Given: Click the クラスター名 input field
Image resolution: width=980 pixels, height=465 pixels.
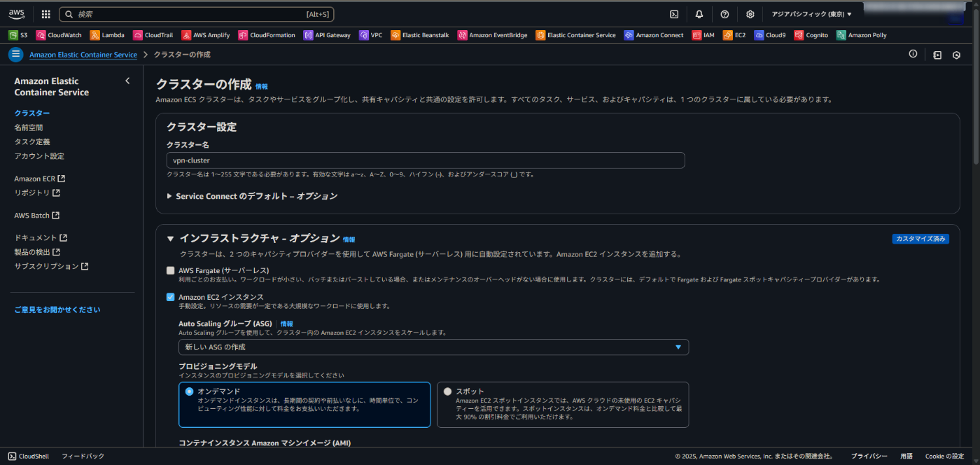Looking at the screenshot, I should coord(426,160).
